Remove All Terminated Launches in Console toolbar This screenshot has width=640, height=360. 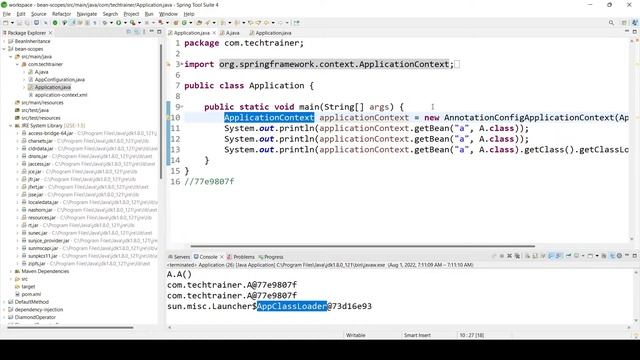tap(517, 256)
